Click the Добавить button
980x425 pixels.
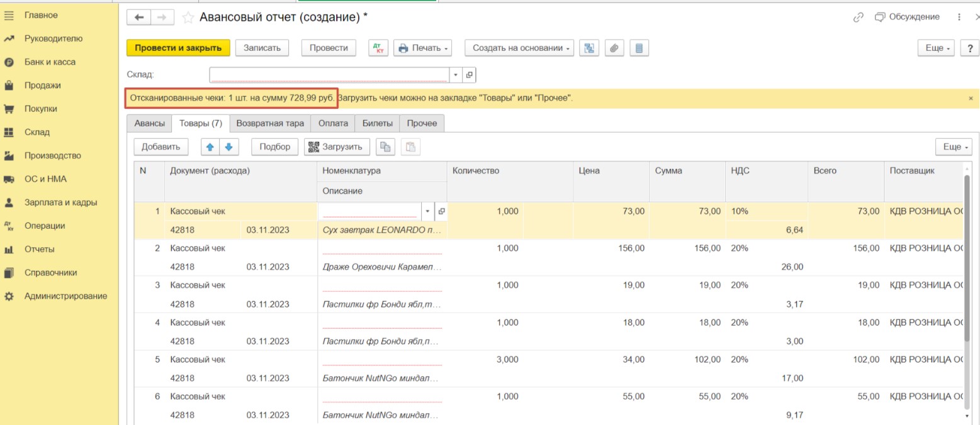click(x=161, y=147)
